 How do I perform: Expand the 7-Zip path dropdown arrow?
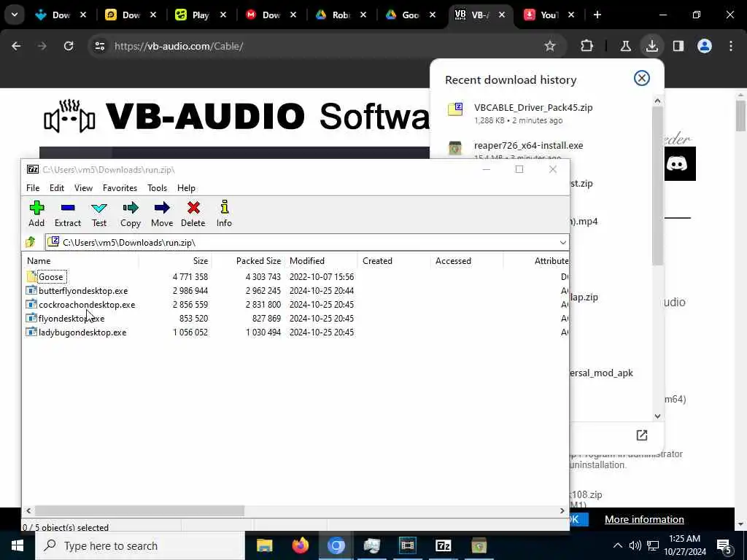pos(562,242)
